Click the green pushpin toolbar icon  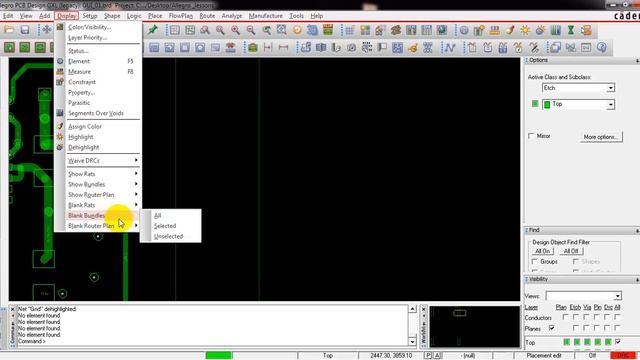click(x=153, y=30)
